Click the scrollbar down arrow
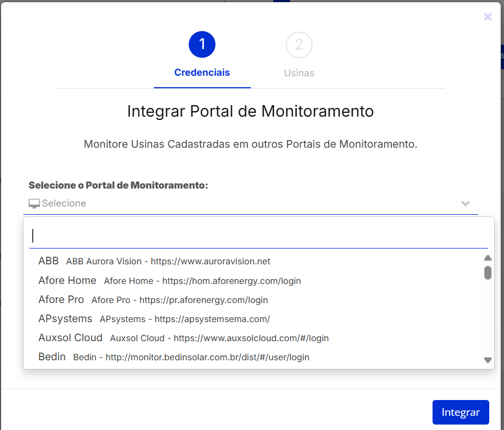The image size is (504, 430). pyautogui.click(x=488, y=360)
